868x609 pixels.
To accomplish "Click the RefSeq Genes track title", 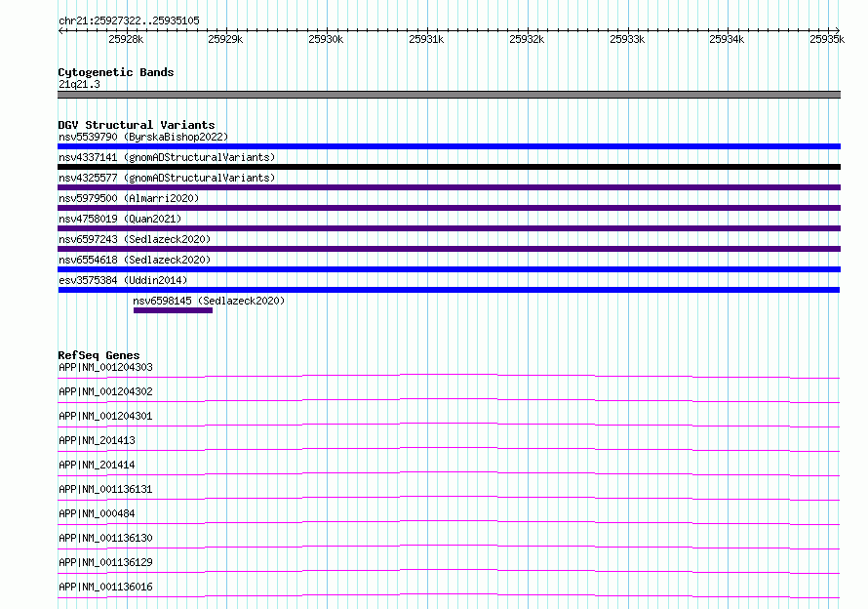I will click(99, 355).
